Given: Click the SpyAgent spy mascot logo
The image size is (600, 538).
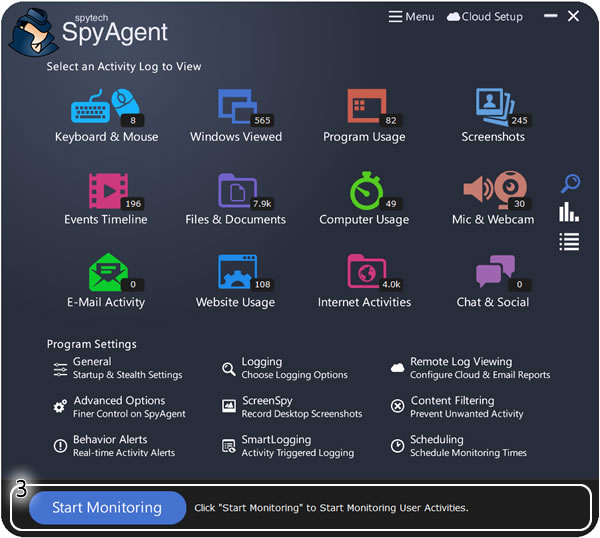Looking at the screenshot, I should [34, 33].
